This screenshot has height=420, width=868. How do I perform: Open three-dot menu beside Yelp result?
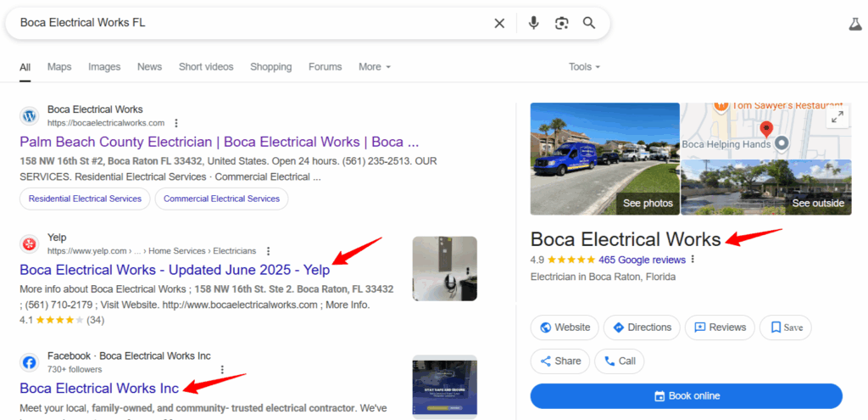click(x=269, y=251)
